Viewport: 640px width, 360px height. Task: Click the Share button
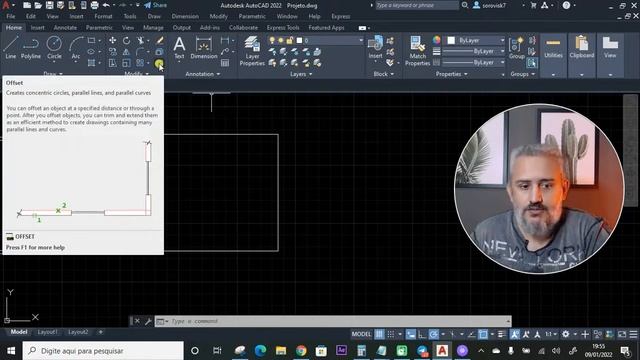[x=156, y=5]
